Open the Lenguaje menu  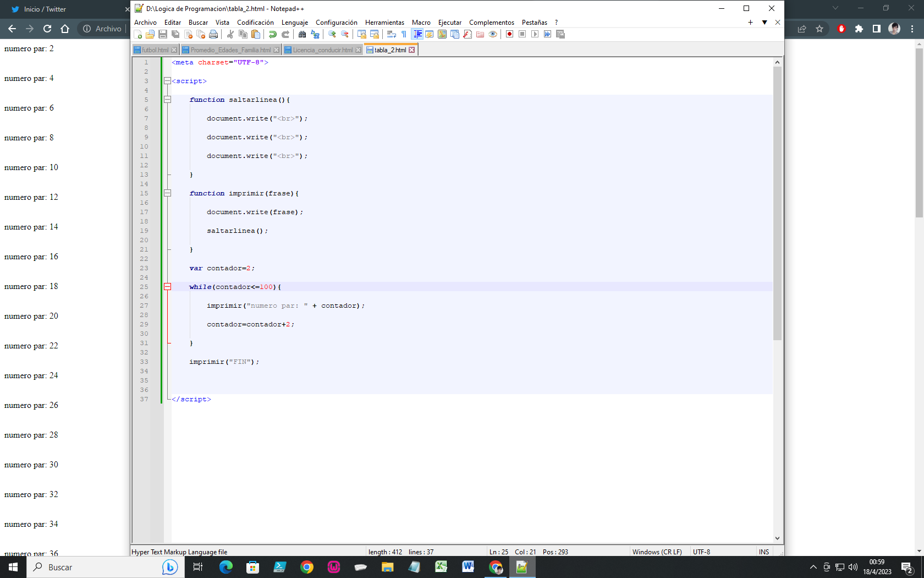[295, 23]
